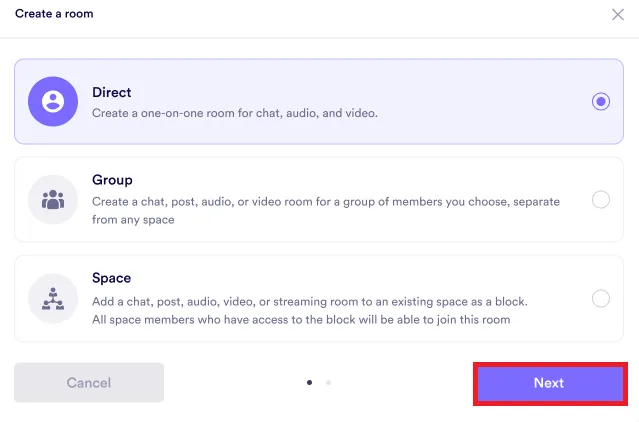Select the Direct radio button

(x=600, y=101)
